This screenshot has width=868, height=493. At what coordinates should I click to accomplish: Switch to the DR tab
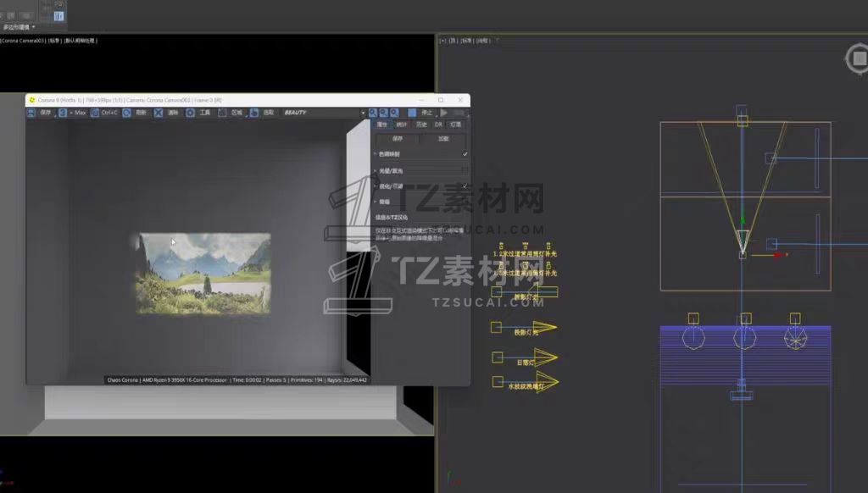(x=438, y=125)
